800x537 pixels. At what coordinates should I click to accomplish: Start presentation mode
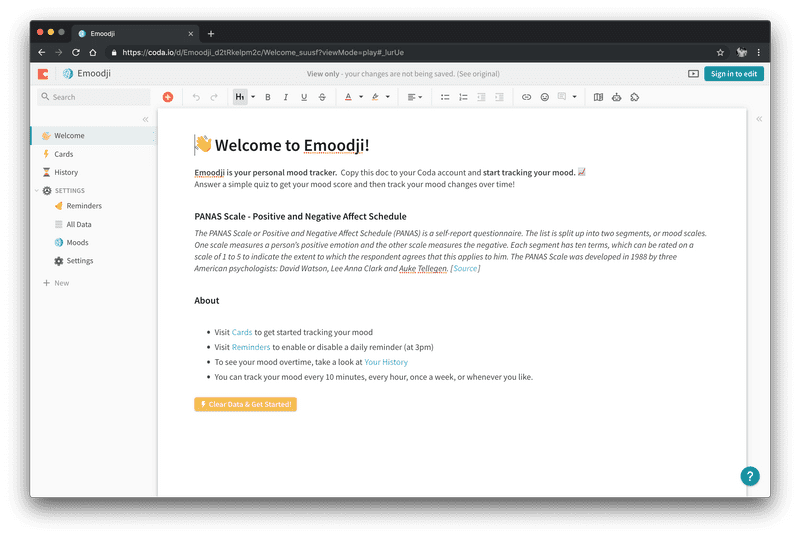693,73
